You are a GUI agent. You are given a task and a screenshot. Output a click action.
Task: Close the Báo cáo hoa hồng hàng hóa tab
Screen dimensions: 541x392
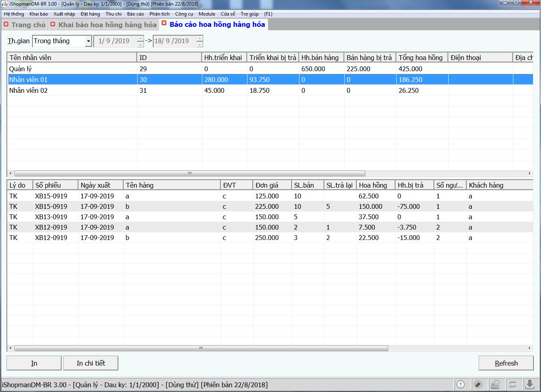[164, 23]
